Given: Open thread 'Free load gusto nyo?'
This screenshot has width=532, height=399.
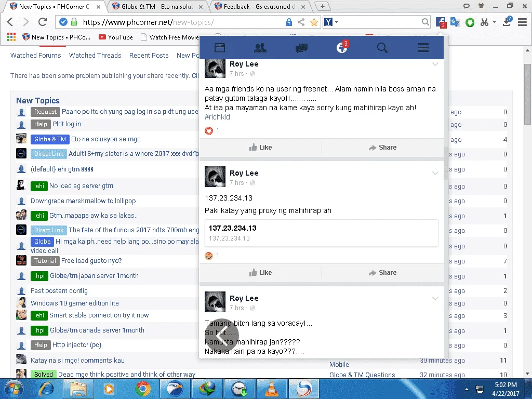Looking at the screenshot, I should 91,261.
